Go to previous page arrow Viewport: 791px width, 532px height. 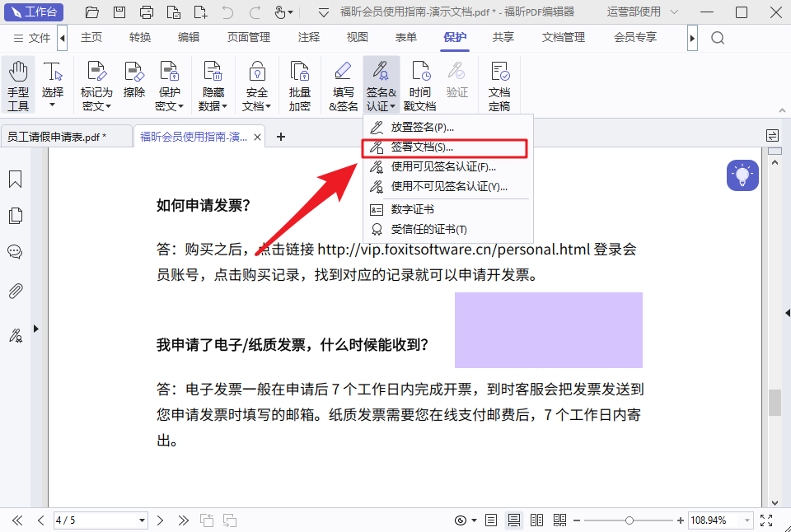coord(41,520)
